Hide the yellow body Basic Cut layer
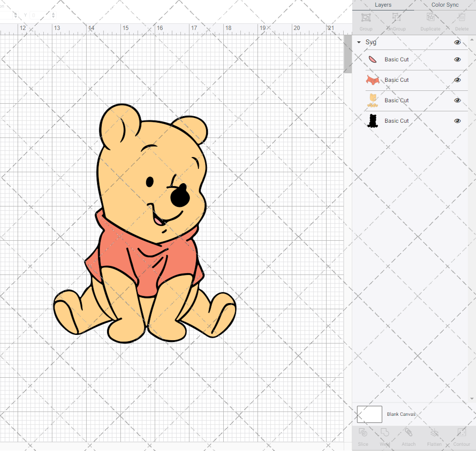The width and height of the screenshot is (476, 451). pyautogui.click(x=457, y=100)
